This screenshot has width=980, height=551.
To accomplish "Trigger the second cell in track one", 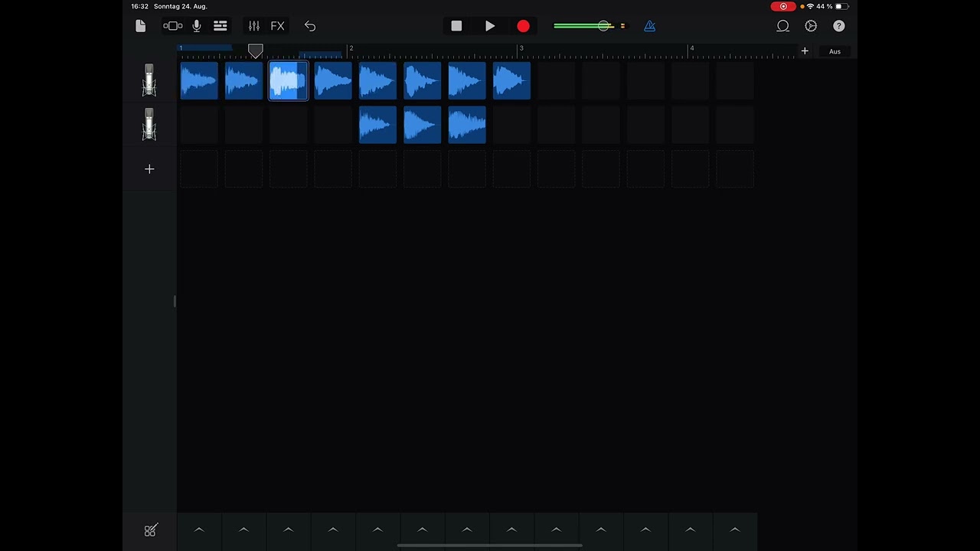I will [x=243, y=80].
